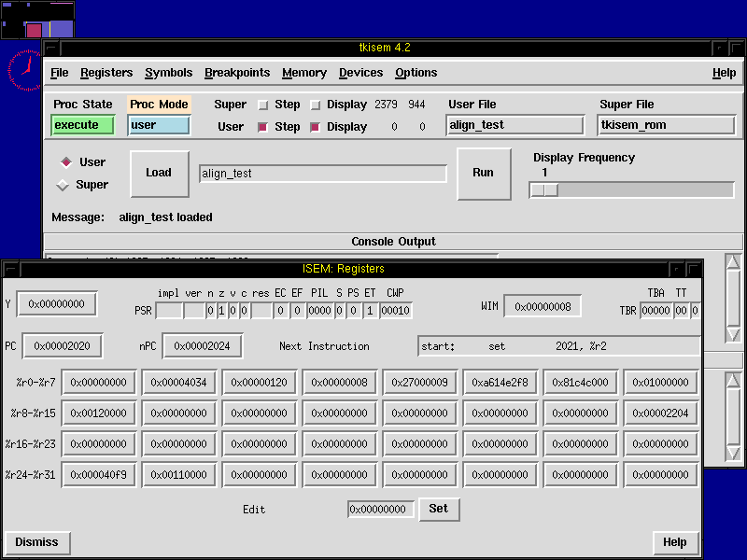Viewport: 747px width, 560px height.
Task: Open the Breakpoints menu
Action: coord(237,73)
